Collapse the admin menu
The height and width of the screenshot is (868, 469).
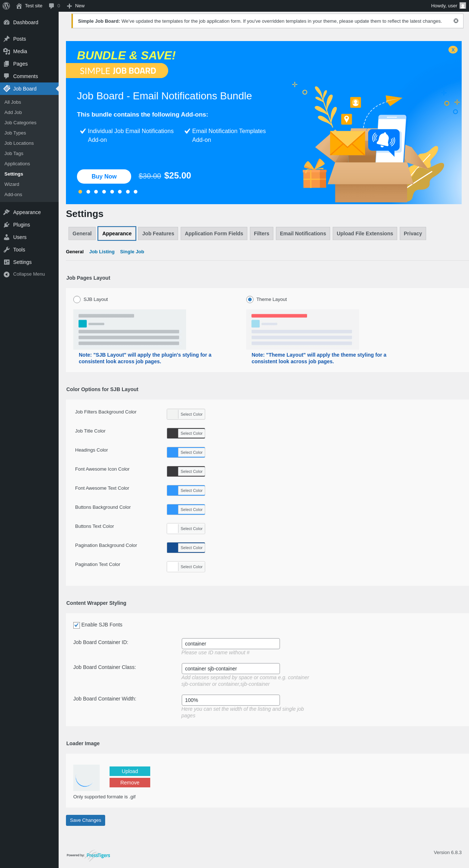24,274
